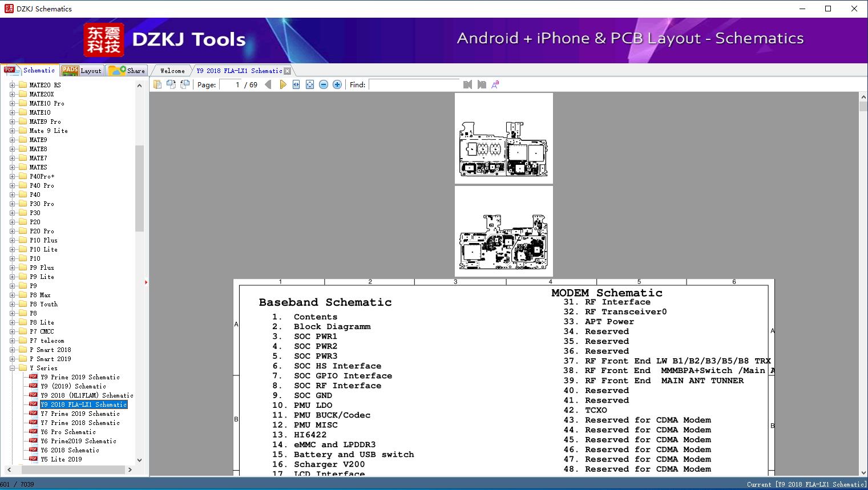Image resolution: width=868 pixels, height=490 pixels.
Task: Click the DZKJ Schematics app icon in title bar
Action: click(x=9, y=9)
